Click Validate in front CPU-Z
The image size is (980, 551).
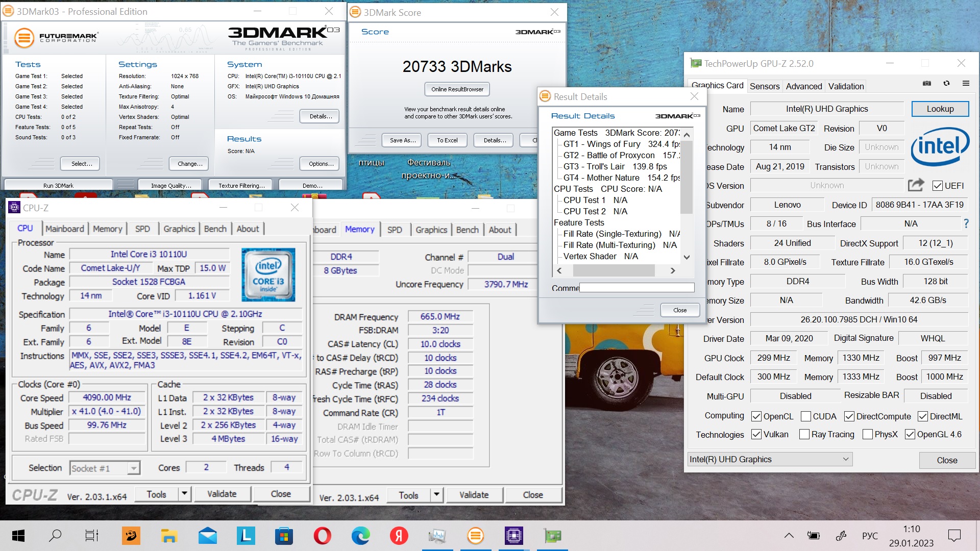click(x=222, y=494)
